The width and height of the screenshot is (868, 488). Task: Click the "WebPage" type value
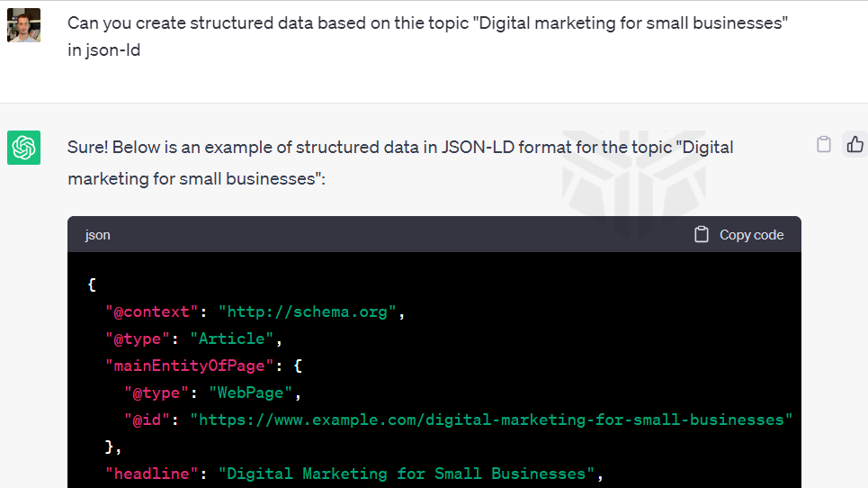click(250, 393)
